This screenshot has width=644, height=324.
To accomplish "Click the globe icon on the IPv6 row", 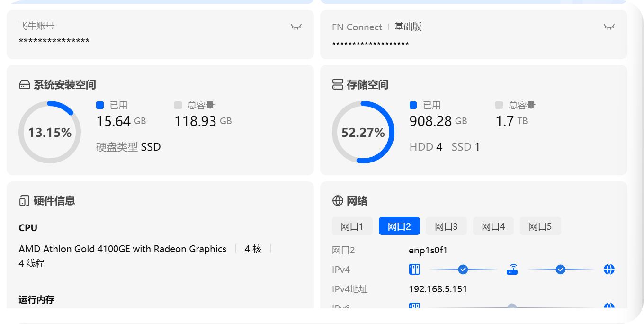I will tap(609, 307).
